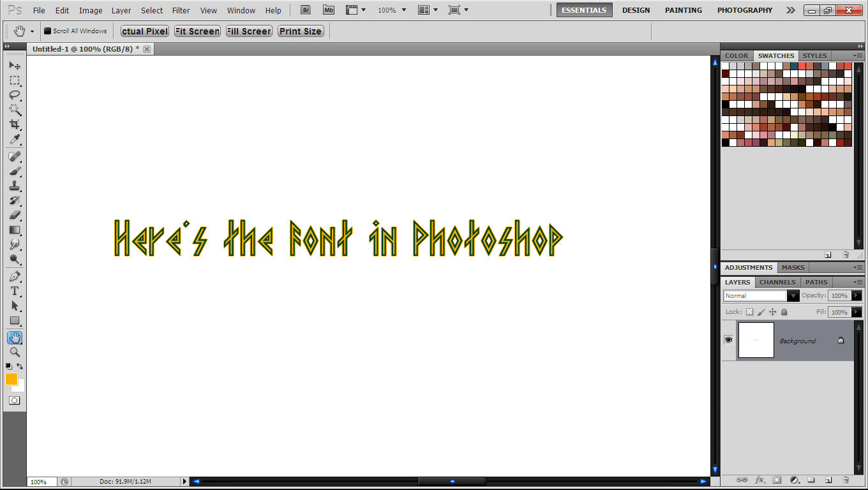Screen dimensions: 868x490
Task: Select the Clone Stamp tool
Action: point(14,186)
